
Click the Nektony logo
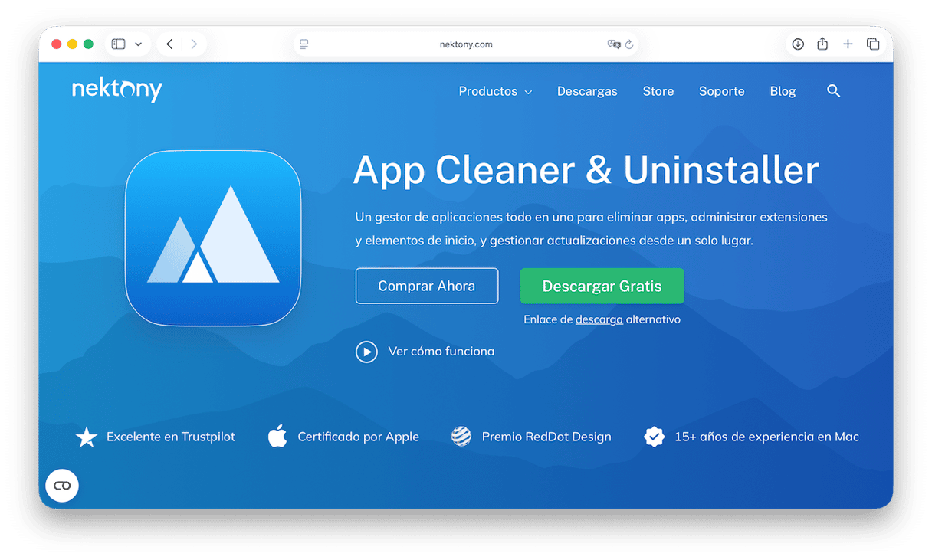click(x=117, y=89)
